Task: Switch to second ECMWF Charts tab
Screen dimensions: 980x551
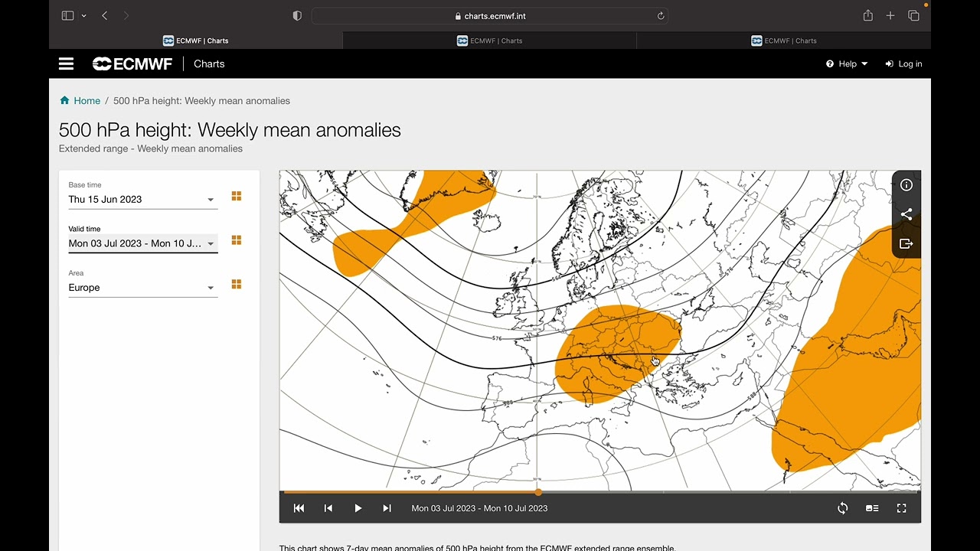Action: coord(490,41)
